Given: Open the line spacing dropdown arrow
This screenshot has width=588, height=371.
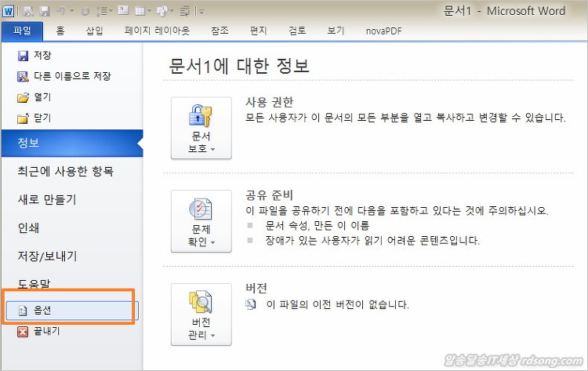Looking at the screenshot, I should pyautogui.click(x=111, y=12).
